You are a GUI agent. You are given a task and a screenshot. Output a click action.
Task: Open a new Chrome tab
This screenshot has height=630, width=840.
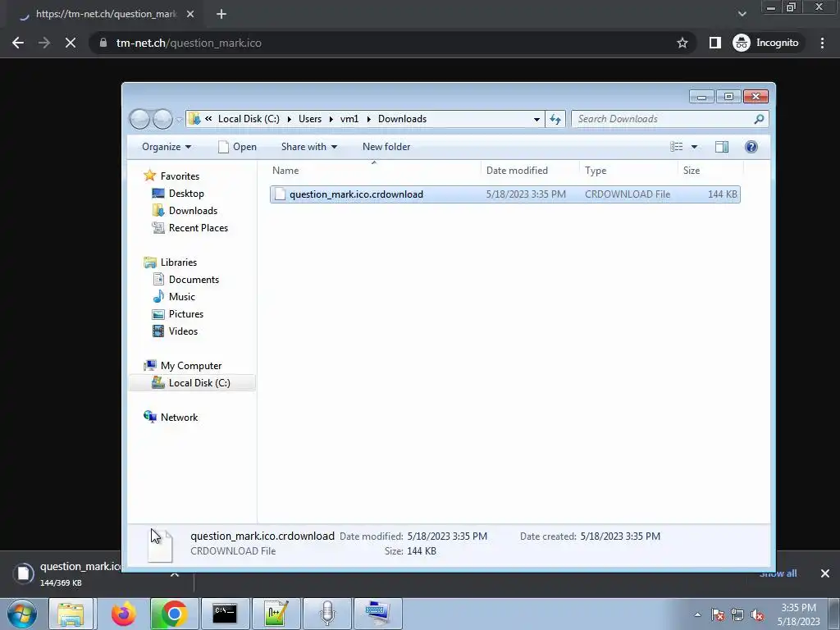[x=221, y=15]
